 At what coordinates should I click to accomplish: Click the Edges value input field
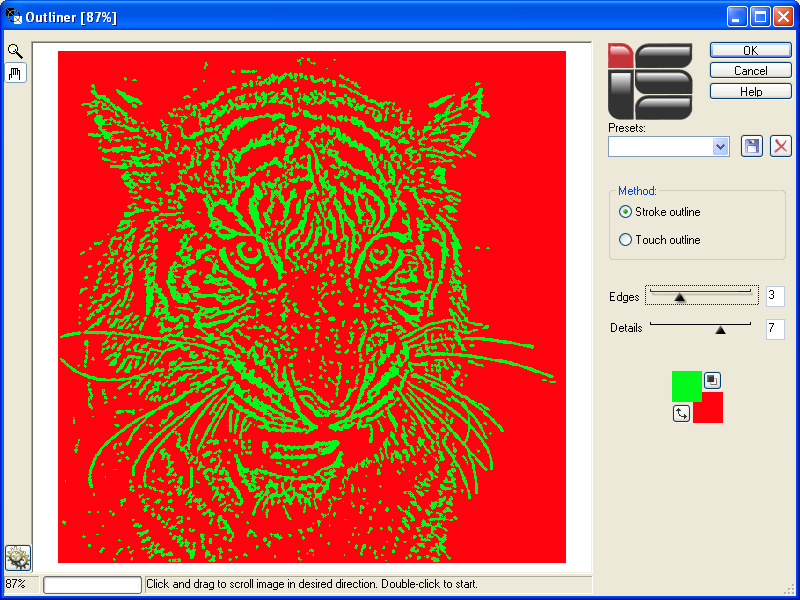pos(775,296)
